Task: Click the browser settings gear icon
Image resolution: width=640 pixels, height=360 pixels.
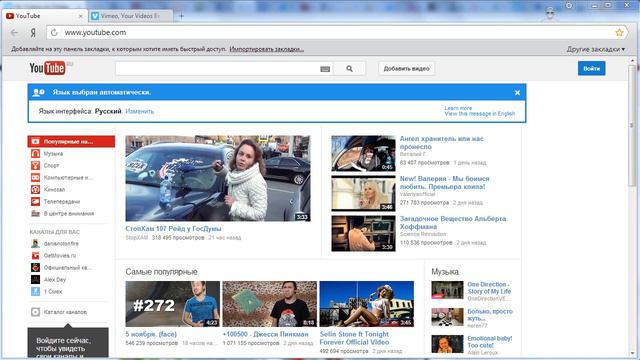Action: coord(569,5)
